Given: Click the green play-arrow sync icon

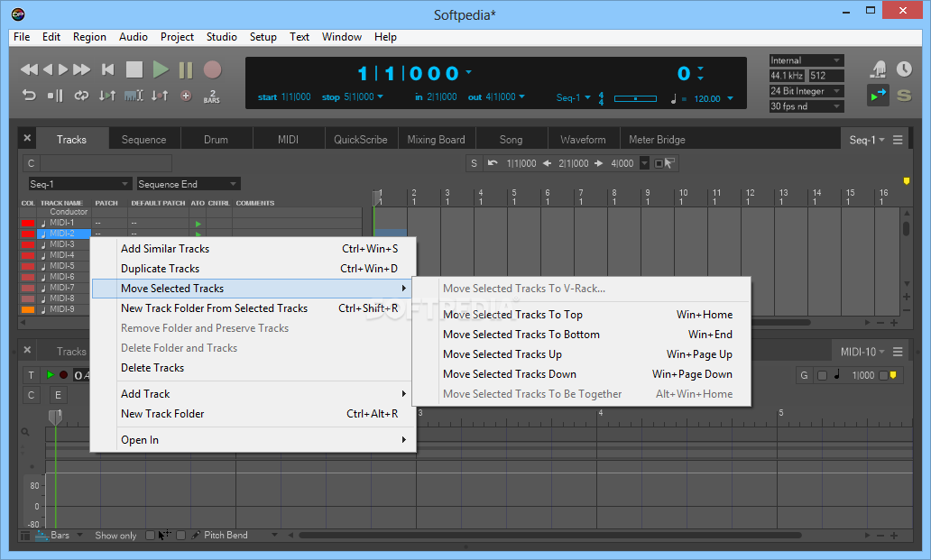Looking at the screenshot, I should coord(878,95).
